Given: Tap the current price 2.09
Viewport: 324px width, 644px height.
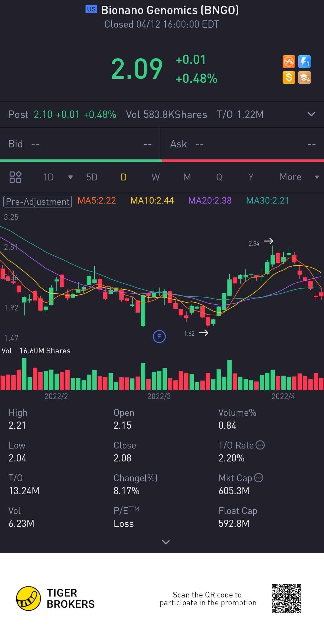Looking at the screenshot, I should click(x=137, y=69).
